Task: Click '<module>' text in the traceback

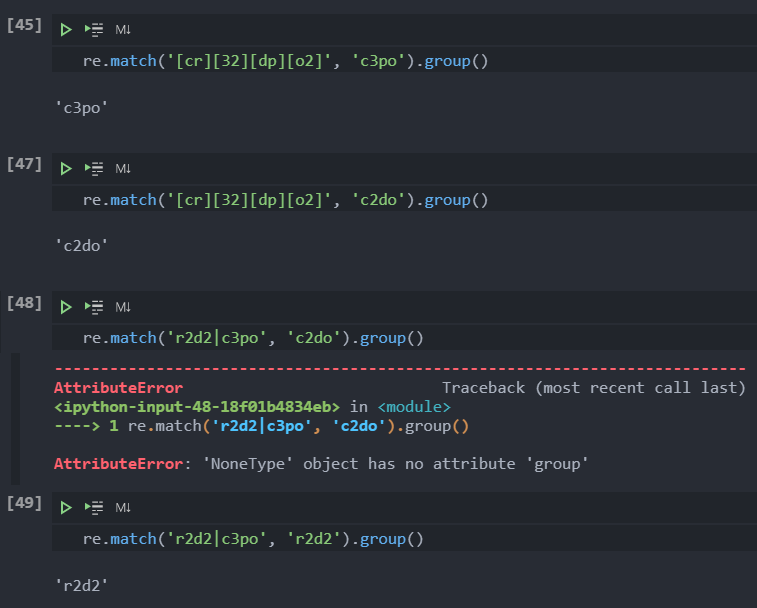Action: (414, 407)
